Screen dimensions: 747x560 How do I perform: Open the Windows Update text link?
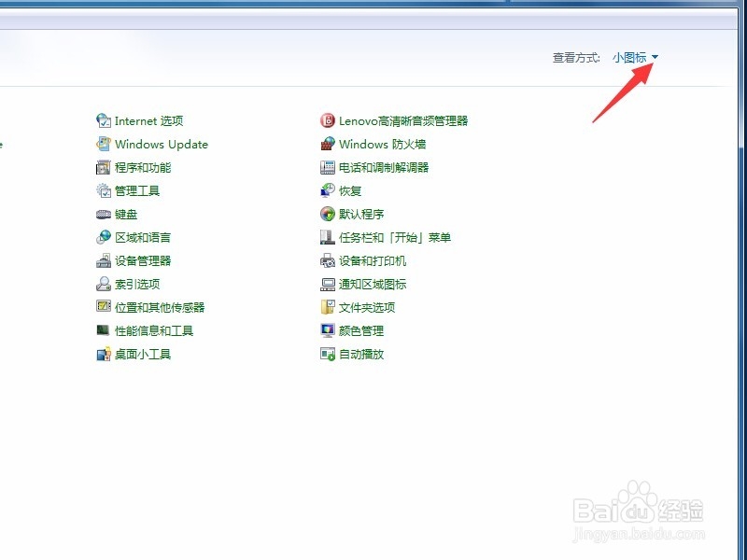162,145
